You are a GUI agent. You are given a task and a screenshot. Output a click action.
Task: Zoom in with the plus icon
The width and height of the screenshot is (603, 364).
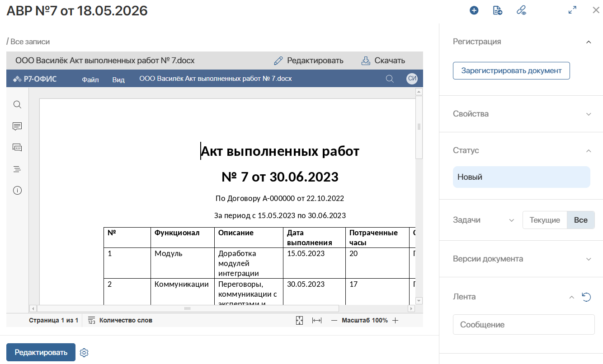(395, 320)
